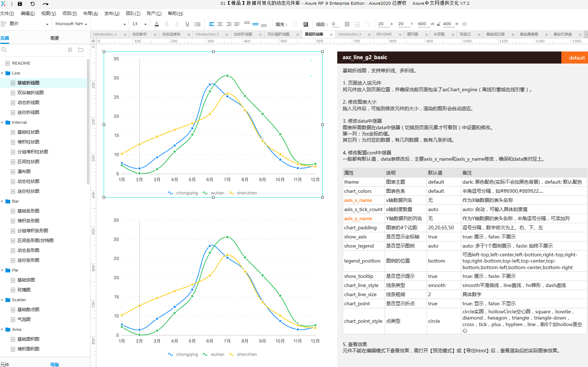Redo the last undone action
The width and height of the screenshot is (588, 367).
pyautogui.click(x=45, y=4)
